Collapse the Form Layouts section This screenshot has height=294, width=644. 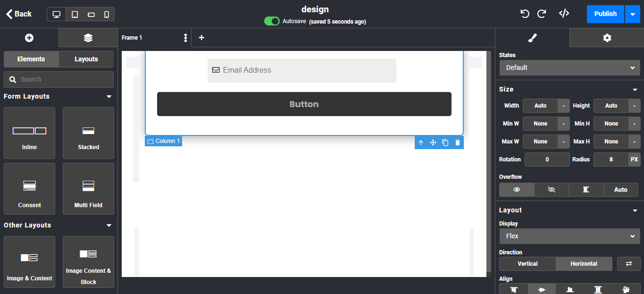pyautogui.click(x=109, y=97)
